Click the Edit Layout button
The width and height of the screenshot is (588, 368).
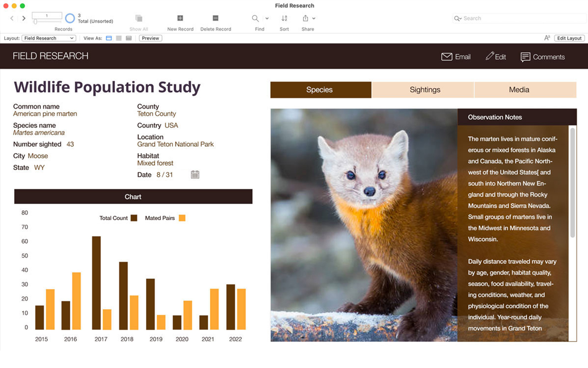tap(569, 38)
